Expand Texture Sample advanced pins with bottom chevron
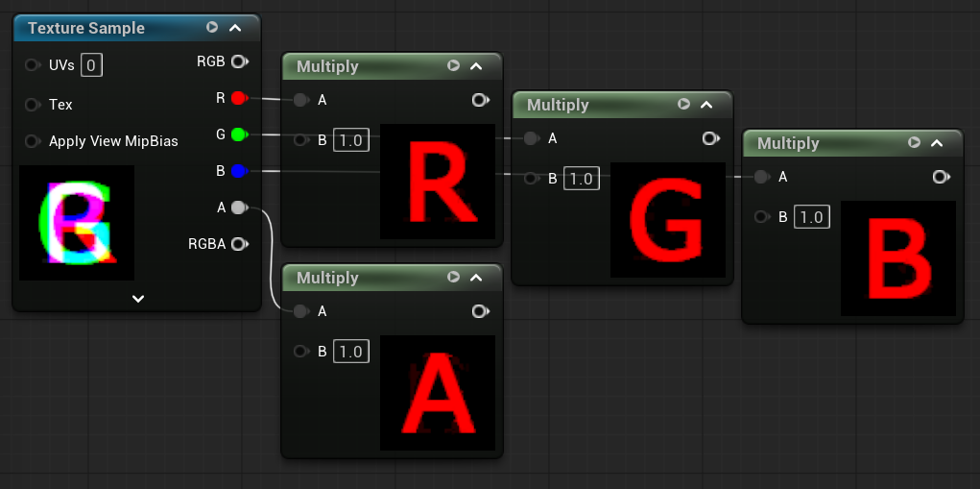Image resolution: width=980 pixels, height=489 pixels. [x=137, y=299]
